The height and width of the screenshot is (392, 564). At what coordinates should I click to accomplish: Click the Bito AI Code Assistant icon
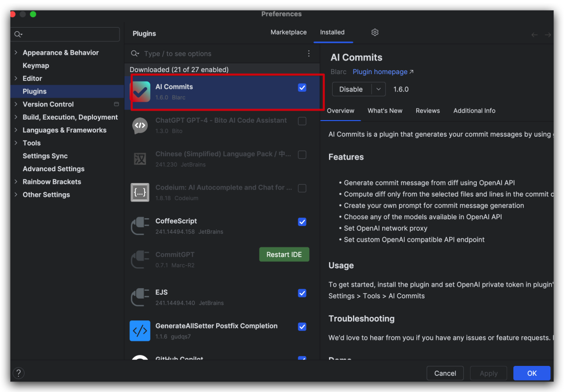(x=140, y=125)
